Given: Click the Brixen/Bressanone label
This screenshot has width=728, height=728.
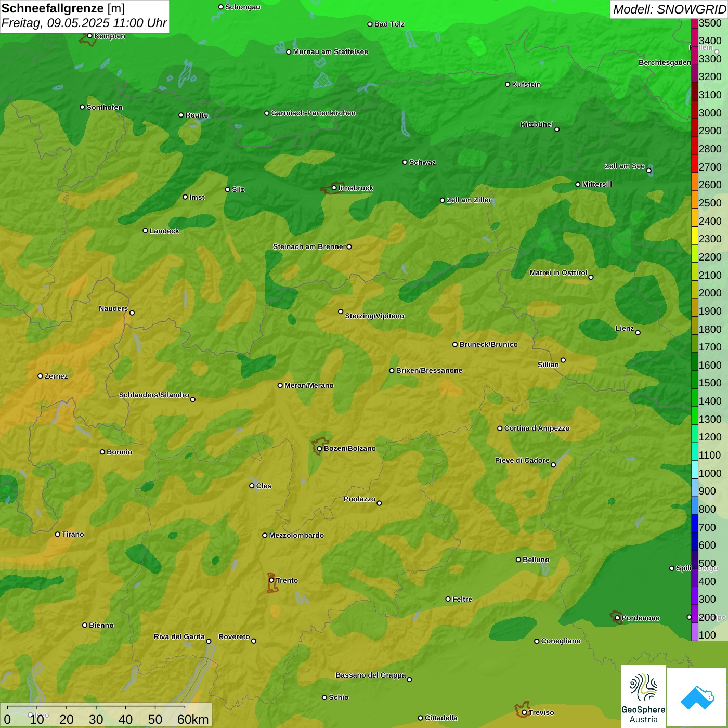Looking at the screenshot, I should [430, 370].
